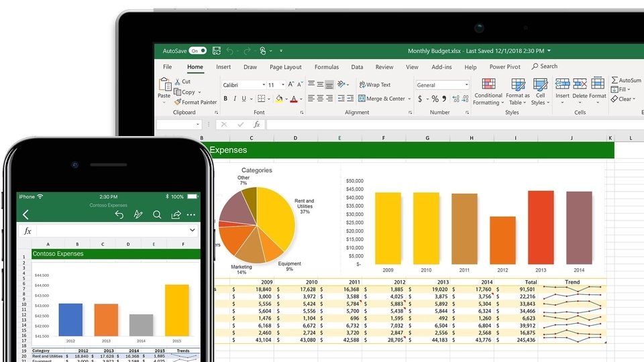Click Decrease Font Size icon
Screen dimensions: 644x362
coord(300,84)
